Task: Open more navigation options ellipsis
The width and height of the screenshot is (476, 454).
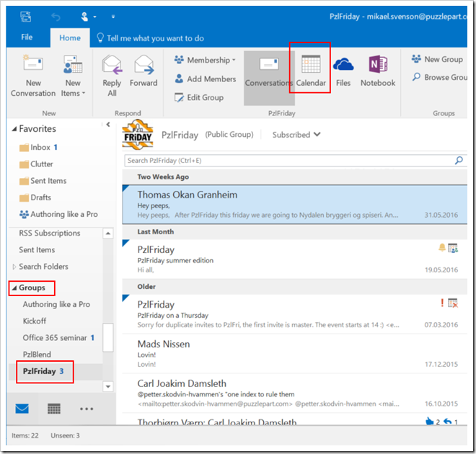Action: click(x=87, y=409)
